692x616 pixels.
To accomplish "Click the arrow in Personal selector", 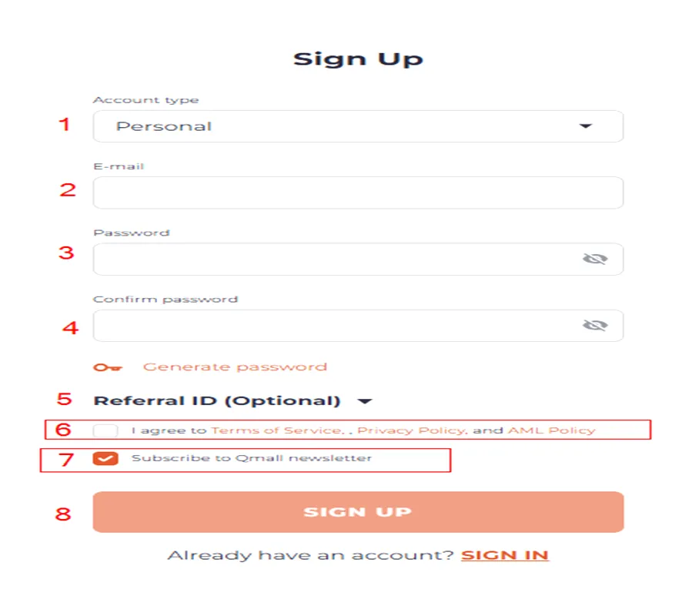I will click(585, 126).
